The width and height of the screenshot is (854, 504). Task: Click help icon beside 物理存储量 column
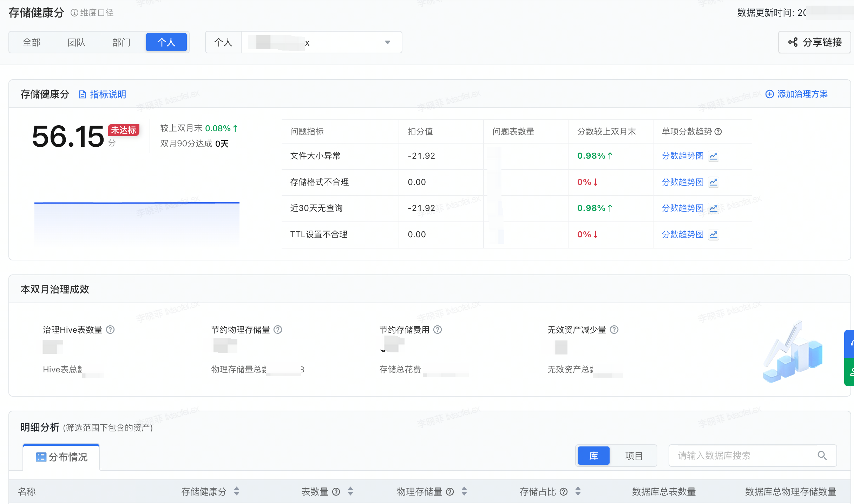pos(450,492)
